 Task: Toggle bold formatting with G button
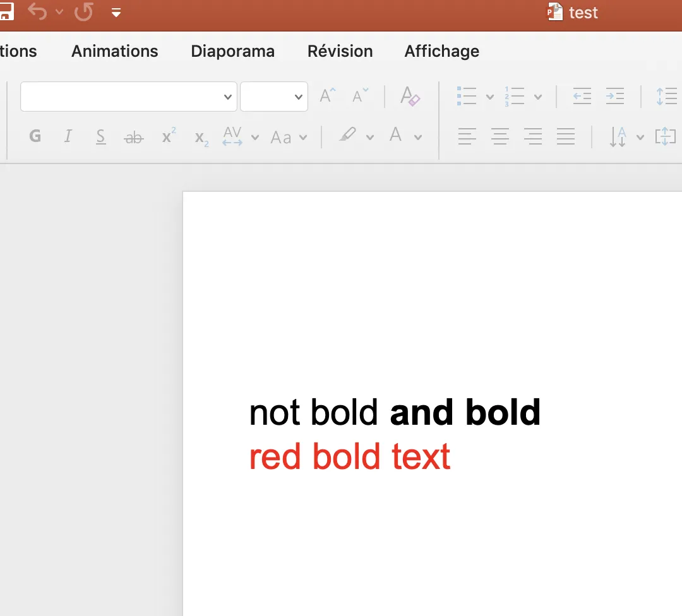click(35, 136)
